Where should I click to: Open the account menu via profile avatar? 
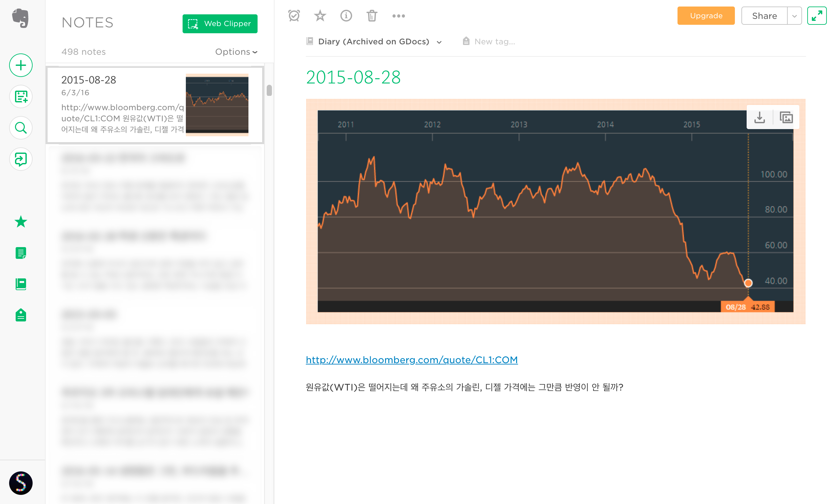[20, 483]
